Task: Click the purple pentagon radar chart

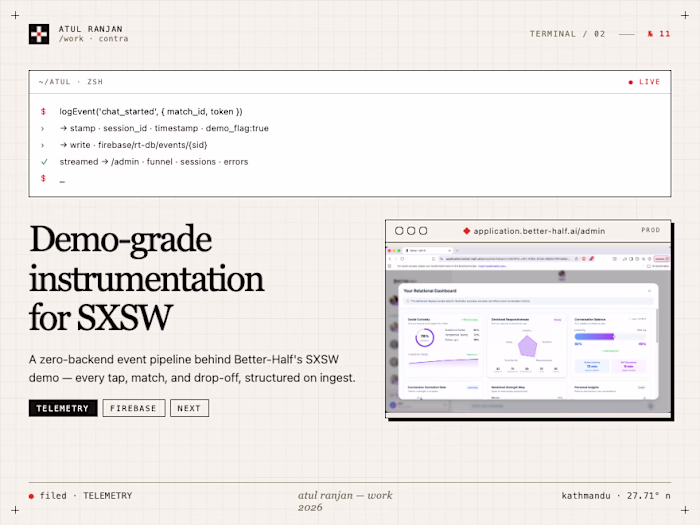Action: pyautogui.click(x=527, y=346)
